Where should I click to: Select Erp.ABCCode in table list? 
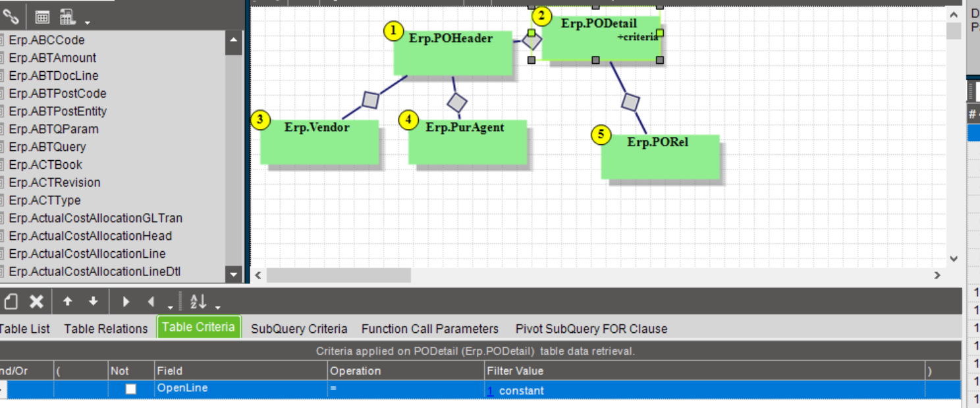pos(47,40)
